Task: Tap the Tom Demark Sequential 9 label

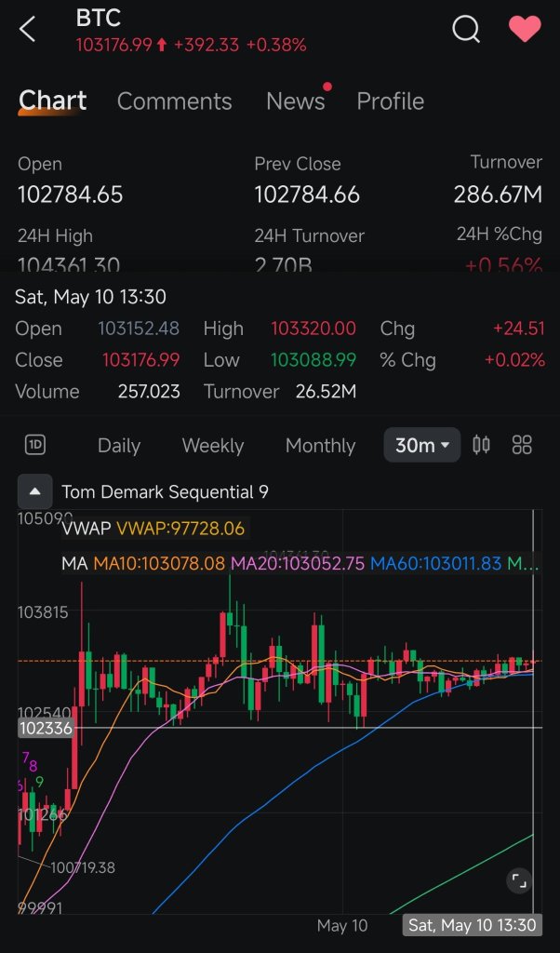Action: [x=165, y=491]
